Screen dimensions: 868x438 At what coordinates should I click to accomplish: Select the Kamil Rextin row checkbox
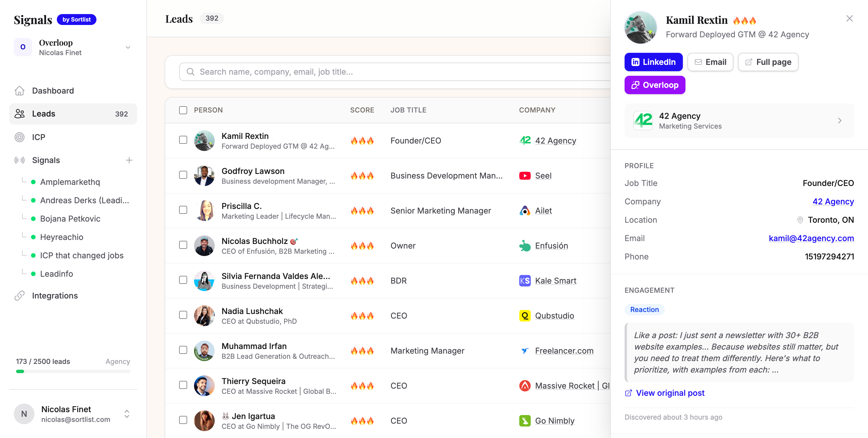point(183,140)
